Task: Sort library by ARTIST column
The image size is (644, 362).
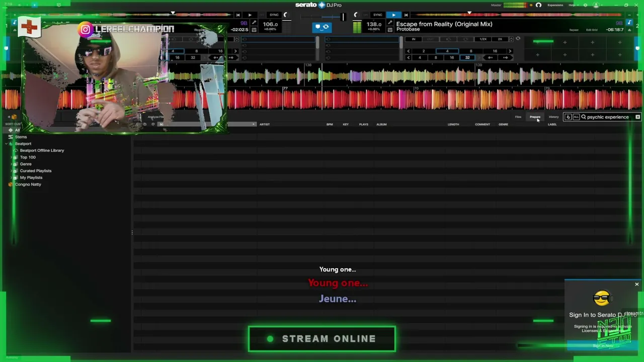Action: pos(265,124)
